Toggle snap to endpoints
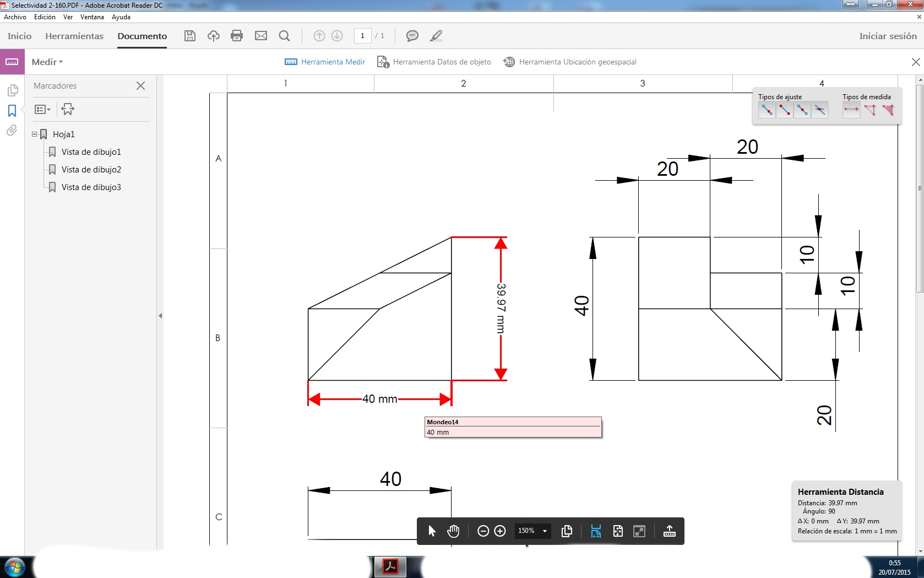Viewport: 924px width, 578px height. coord(784,110)
